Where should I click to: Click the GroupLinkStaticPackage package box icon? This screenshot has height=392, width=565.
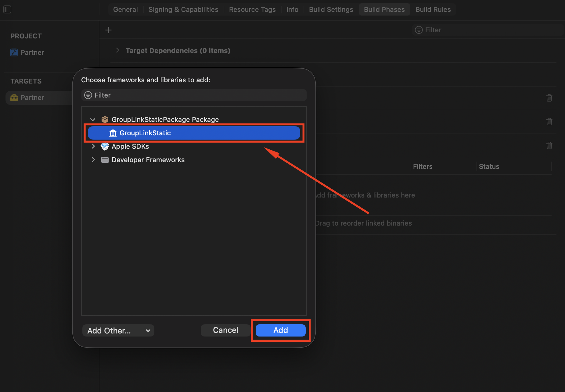click(x=105, y=119)
